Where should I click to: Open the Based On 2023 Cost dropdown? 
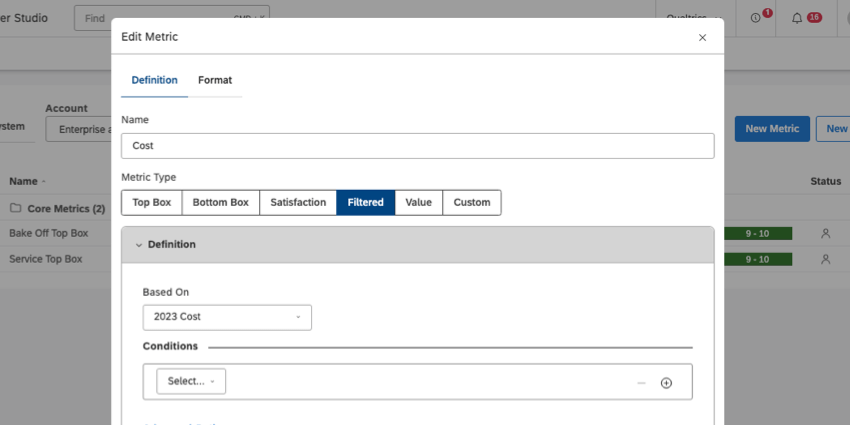(x=227, y=317)
